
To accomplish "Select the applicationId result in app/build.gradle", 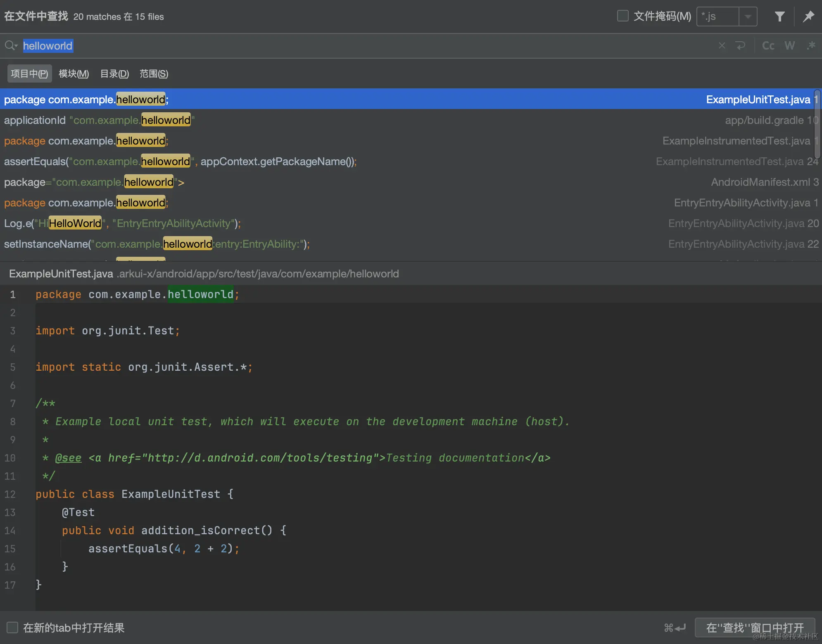I will [407, 120].
